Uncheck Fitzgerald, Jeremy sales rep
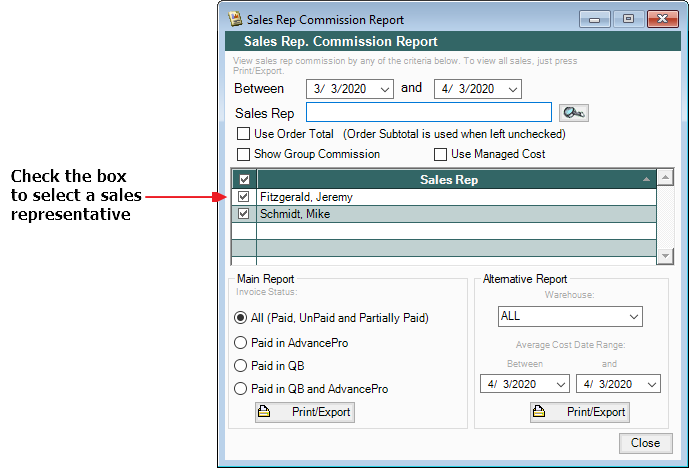Image resolution: width=690 pixels, height=468 pixels. click(243, 197)
